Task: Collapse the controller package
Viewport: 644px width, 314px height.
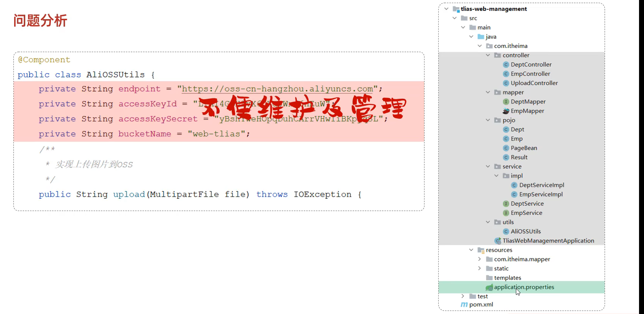Action: point(488,55)
